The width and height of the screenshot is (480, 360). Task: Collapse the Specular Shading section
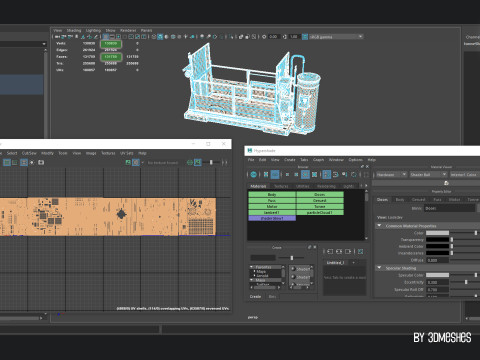379,268
